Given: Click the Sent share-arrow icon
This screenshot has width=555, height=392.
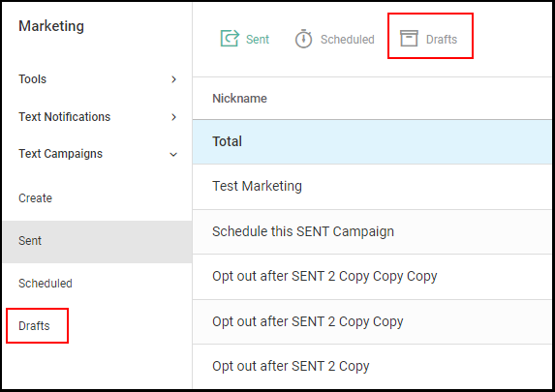Looking at the screenshot, I should click(x=230, y=38).
